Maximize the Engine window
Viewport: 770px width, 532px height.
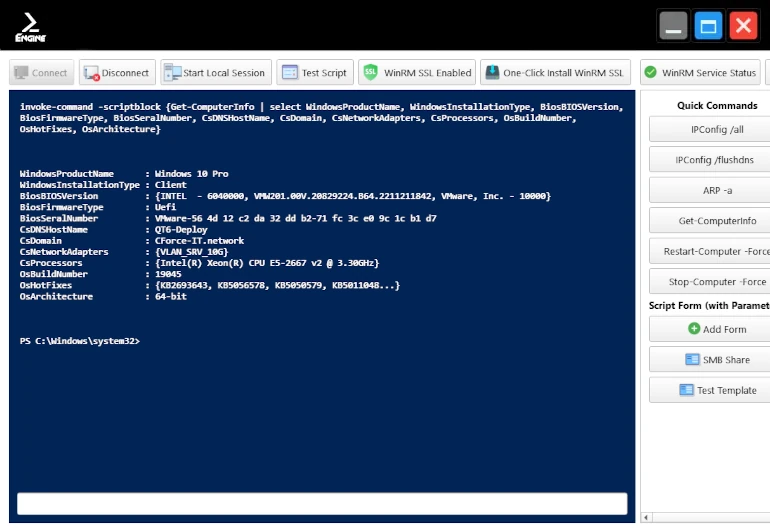click(x=708, y=26)
